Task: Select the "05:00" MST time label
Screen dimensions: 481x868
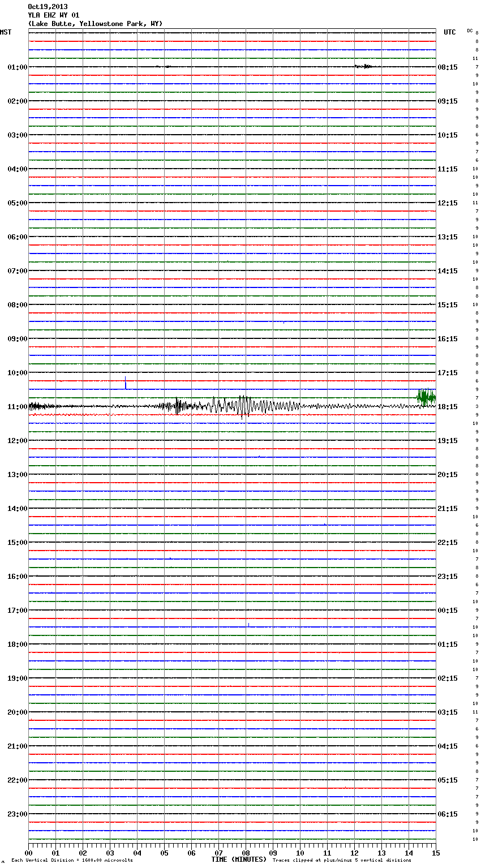Action: [18, 203]
